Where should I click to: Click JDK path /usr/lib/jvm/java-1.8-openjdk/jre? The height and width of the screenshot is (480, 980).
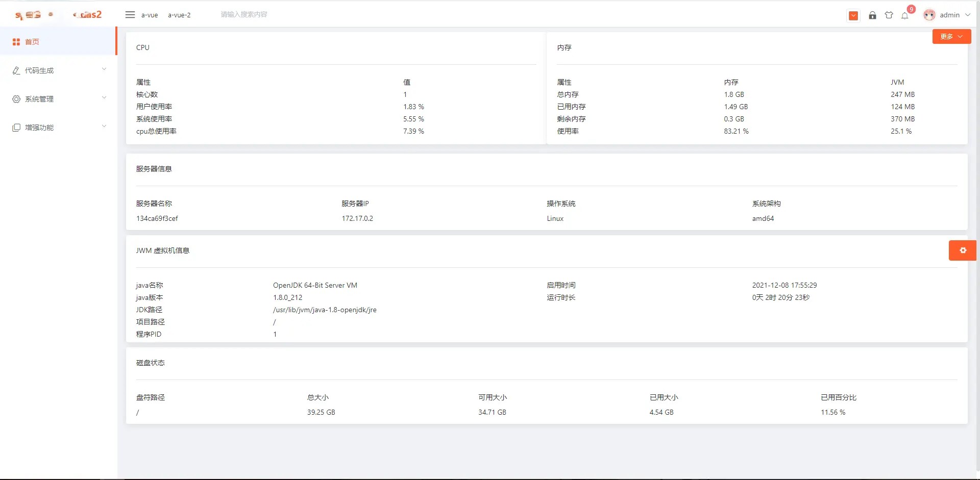325,310
